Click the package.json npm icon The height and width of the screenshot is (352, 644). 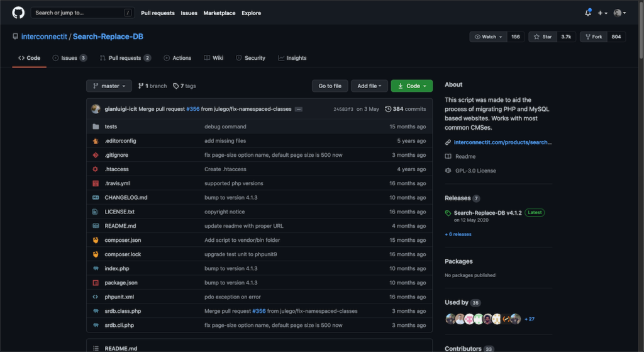[x=96, y=283]
